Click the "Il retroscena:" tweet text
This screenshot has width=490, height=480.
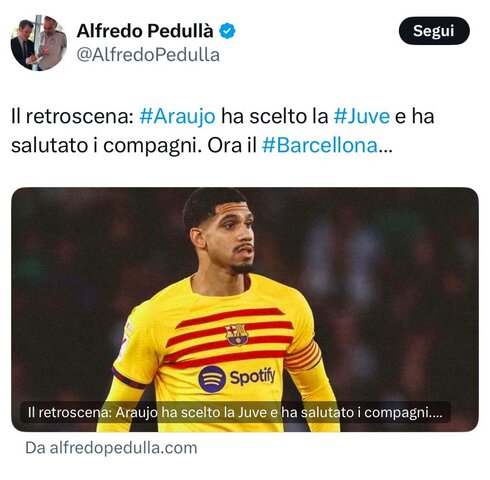[72, 117]
